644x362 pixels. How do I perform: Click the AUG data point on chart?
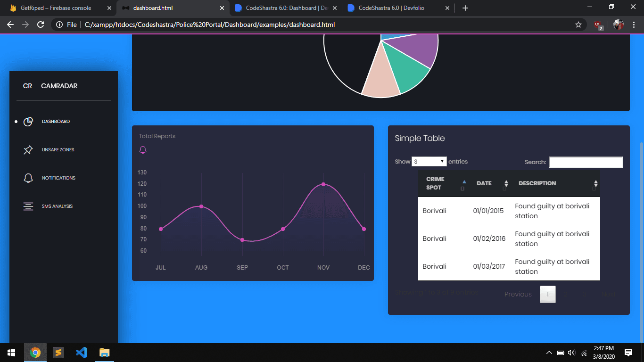point(201,206)
